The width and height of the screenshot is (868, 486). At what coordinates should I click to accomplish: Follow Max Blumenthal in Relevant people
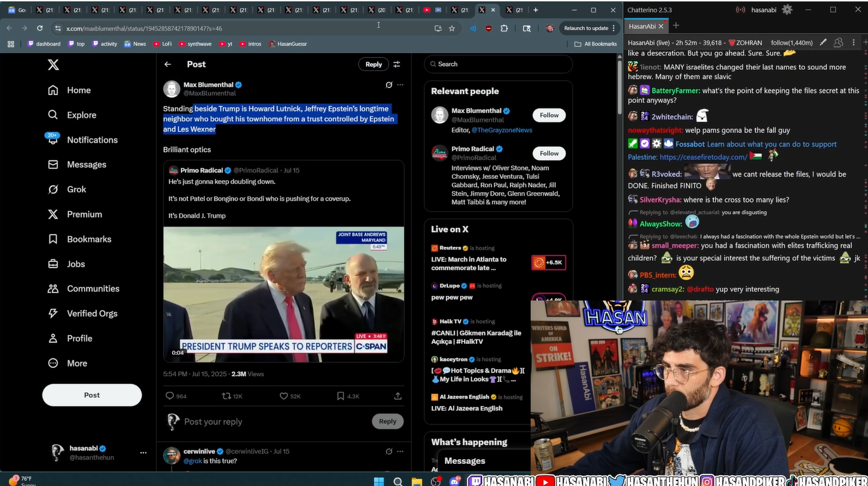tap(549, 115)
